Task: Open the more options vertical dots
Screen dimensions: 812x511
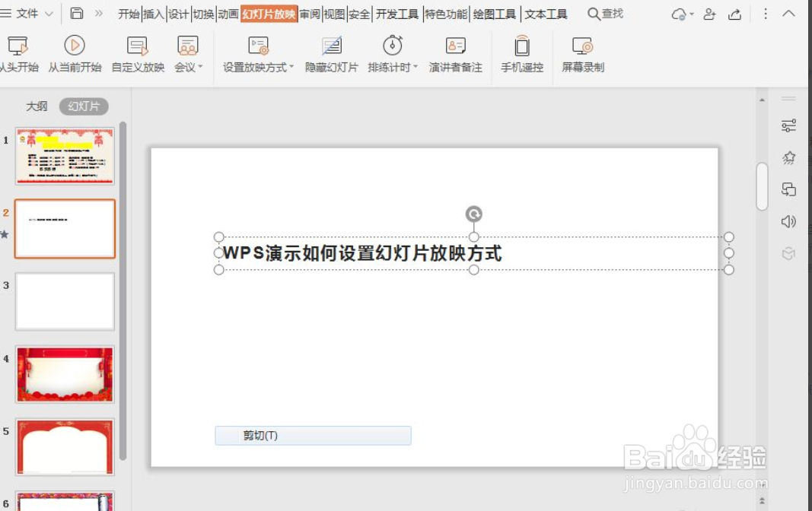Action: (x=766, y=14)
